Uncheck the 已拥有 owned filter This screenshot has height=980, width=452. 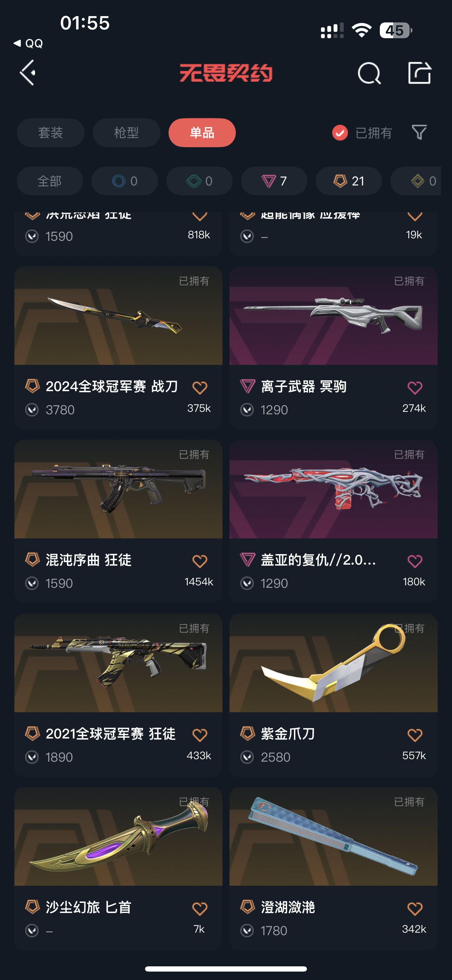pyautogui.click(x=340, y=133)
